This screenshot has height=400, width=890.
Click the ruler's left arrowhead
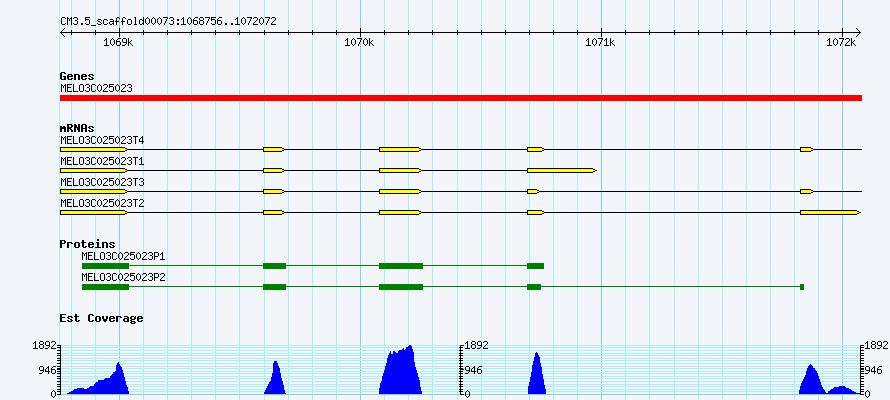(64, 32)
